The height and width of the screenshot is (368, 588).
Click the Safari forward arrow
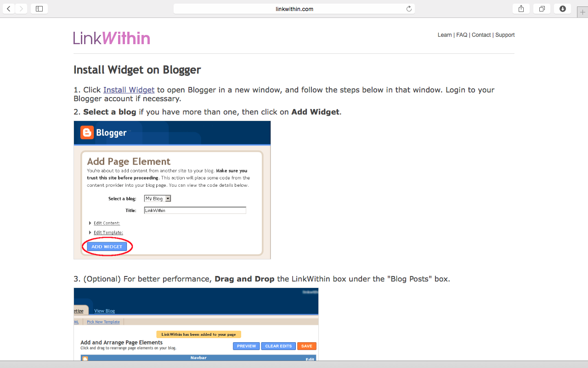pos(21,9)
